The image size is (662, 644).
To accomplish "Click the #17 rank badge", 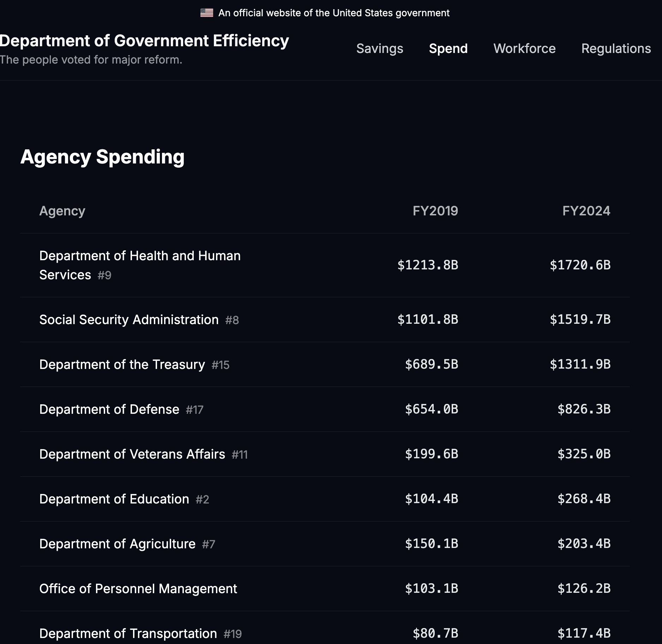I will (x=195, y=410).
